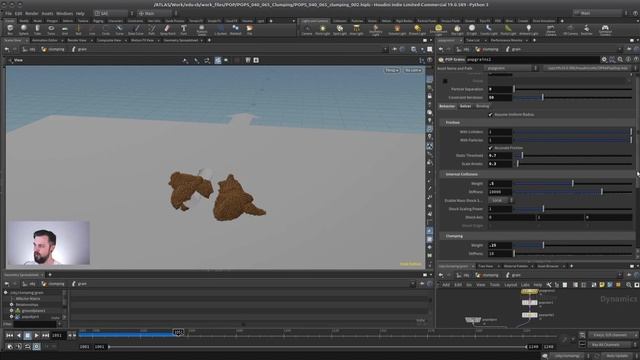The width and height of the screenshot is (640, 360).
Task: Select the Font shelf tool
Action: 184,29
